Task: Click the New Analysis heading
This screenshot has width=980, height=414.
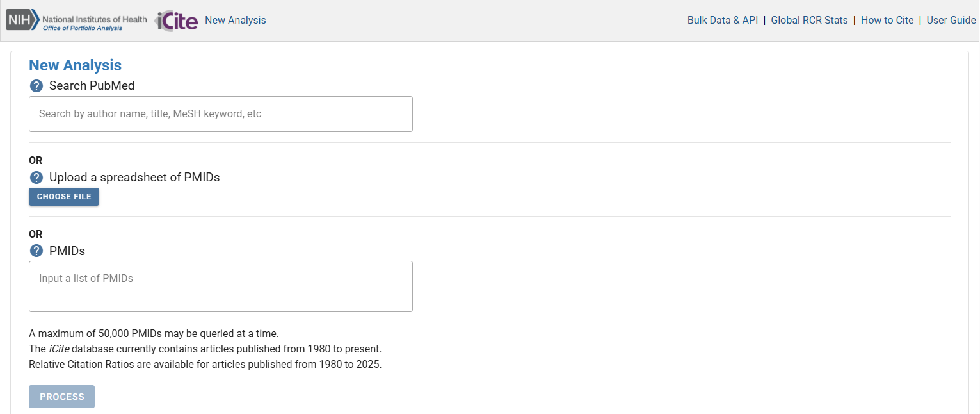Action: (74, 65)
